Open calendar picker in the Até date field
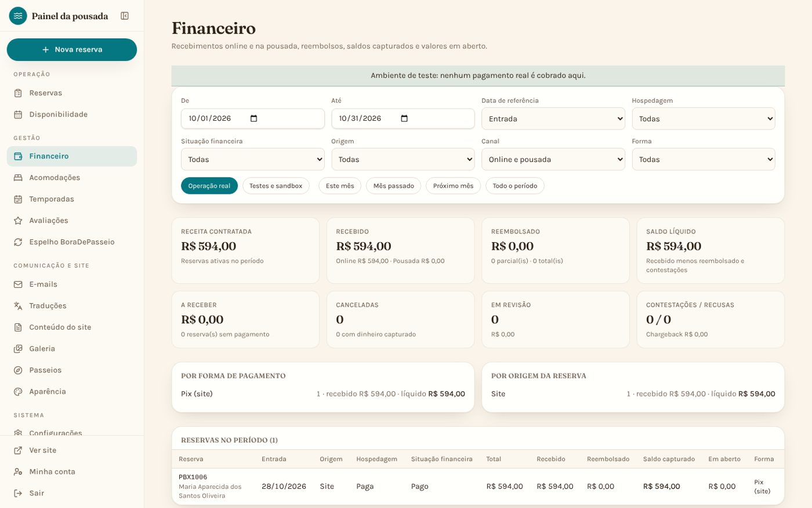 404,118
